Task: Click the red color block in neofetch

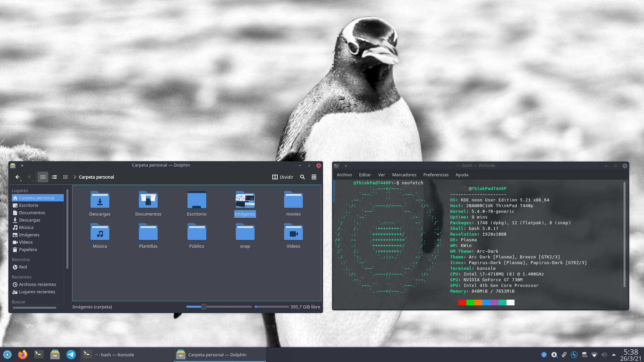Action: click(x=462, y=302)
